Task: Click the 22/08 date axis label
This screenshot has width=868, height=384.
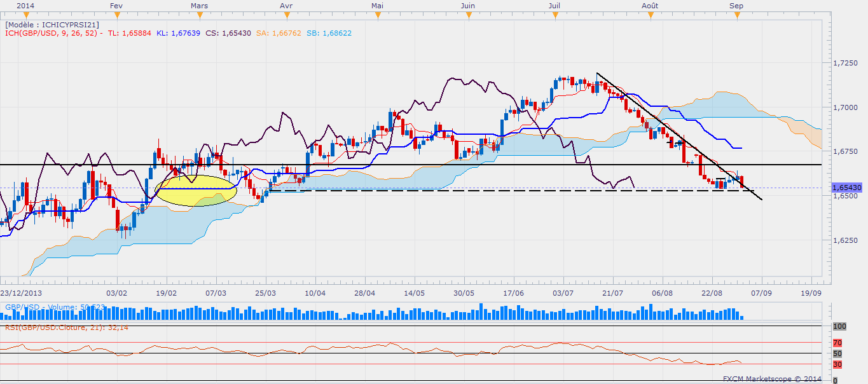Action: [712, 294]
